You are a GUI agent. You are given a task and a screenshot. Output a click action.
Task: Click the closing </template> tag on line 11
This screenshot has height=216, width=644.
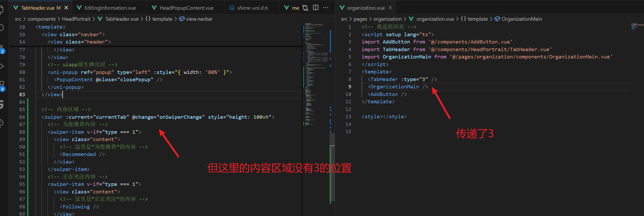[x=378, y=102]
